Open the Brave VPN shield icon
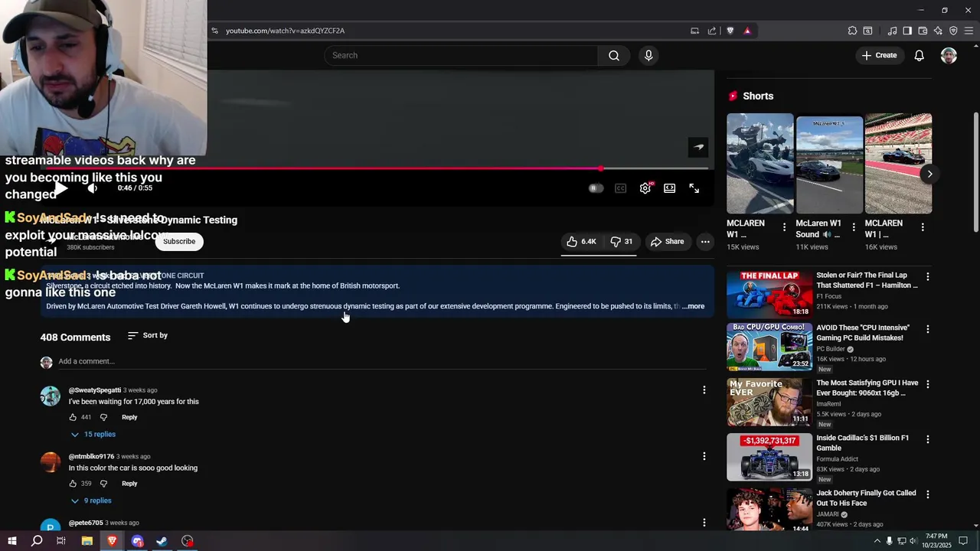 point(953,31)
